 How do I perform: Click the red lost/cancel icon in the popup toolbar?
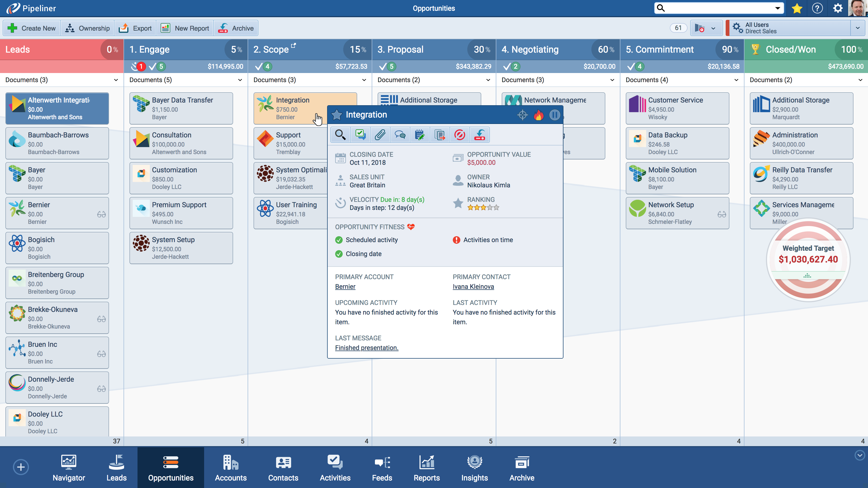click(460, 135)
